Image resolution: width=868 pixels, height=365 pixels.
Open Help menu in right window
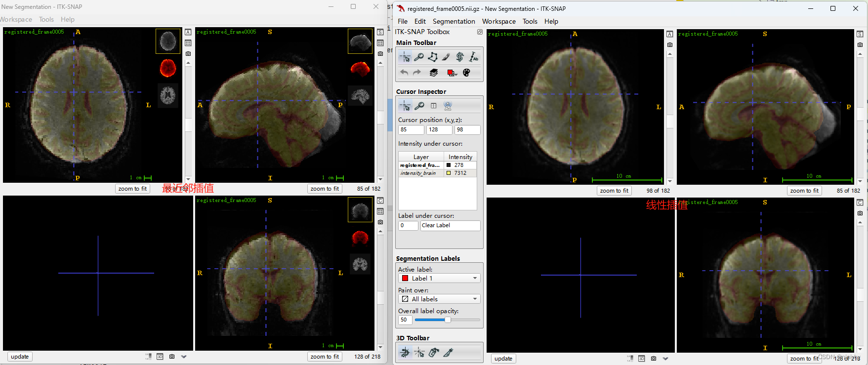(551, 21)
